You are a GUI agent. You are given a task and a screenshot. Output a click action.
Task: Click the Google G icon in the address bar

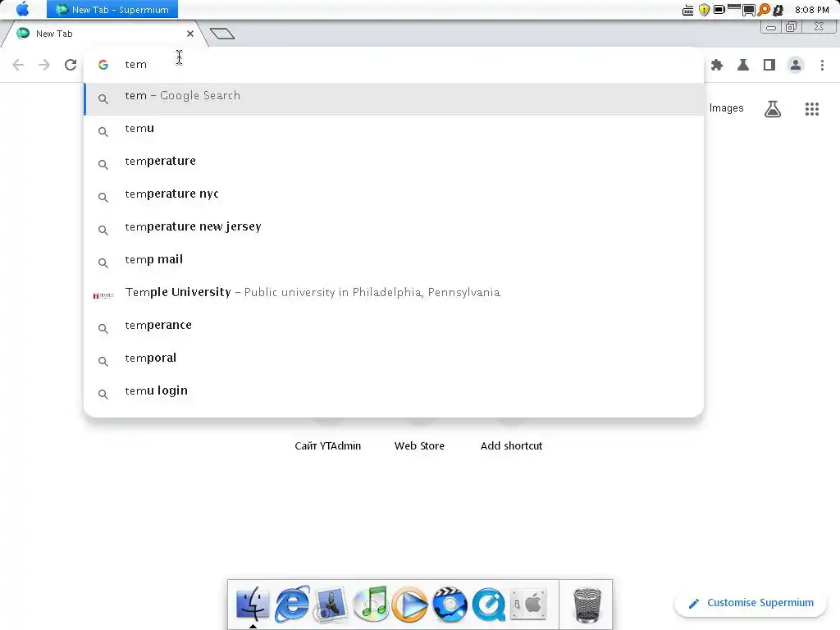click(103, 64)
